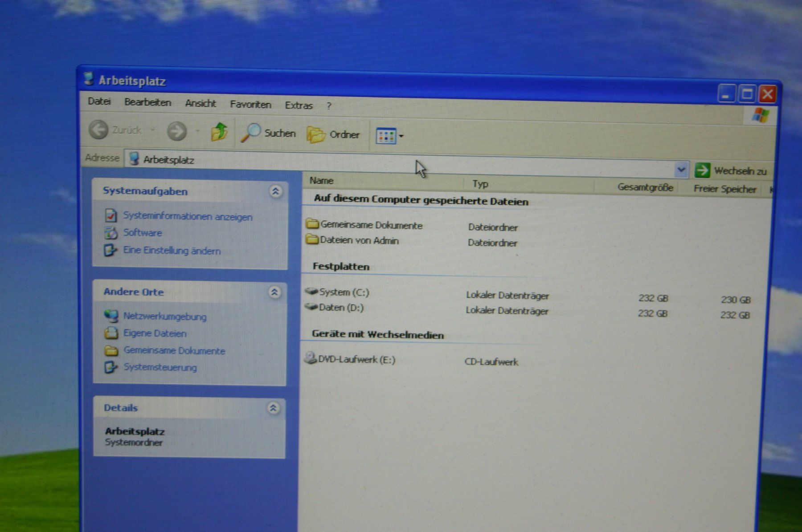Click the Eigene Dateien folder icon
The height and width of the screenshot is (532, 802).
111,333
